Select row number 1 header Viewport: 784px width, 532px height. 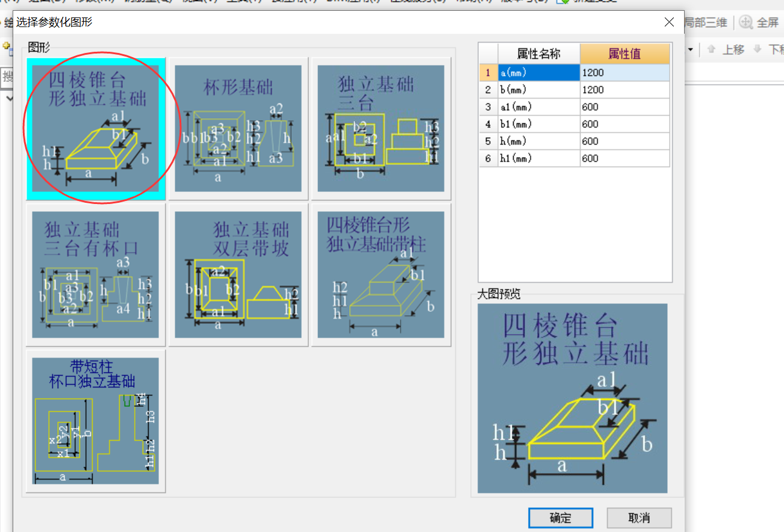click(x=488, y=72)
